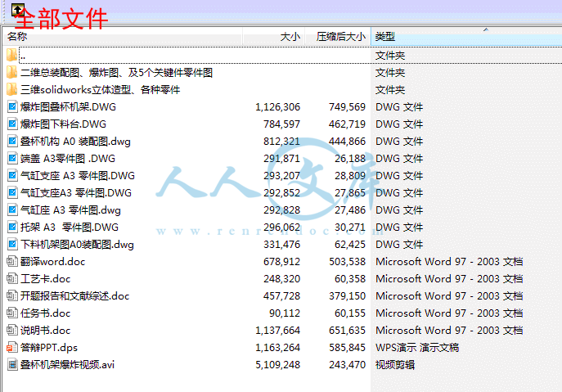
Task: Click size value 5,109,248
Action: pos(278,365)
